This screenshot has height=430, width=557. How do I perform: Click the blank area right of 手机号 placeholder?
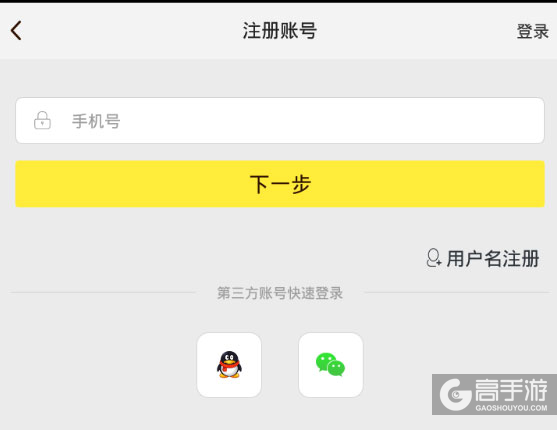(330, 120)
